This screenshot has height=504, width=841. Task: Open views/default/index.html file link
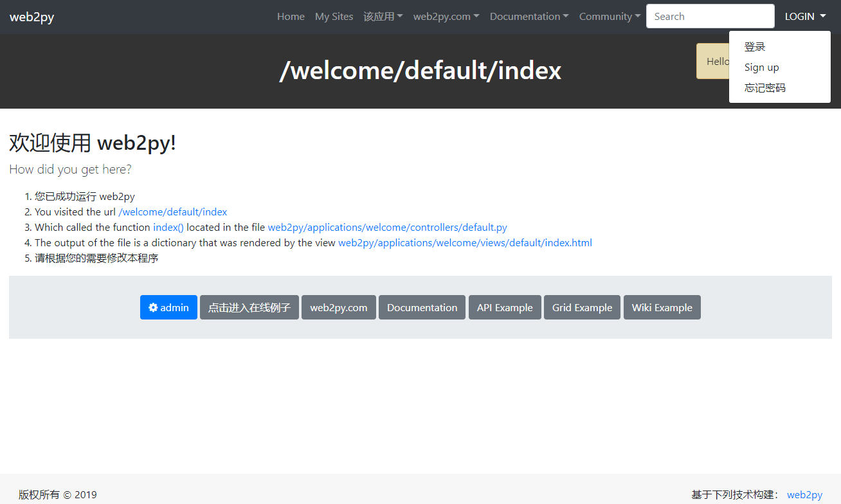(465, 243)
